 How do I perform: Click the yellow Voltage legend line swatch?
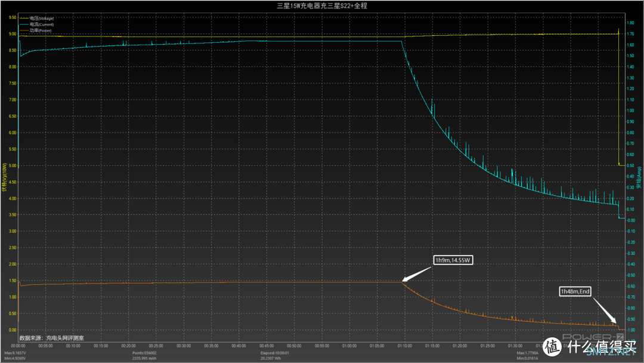coord(24,18)
